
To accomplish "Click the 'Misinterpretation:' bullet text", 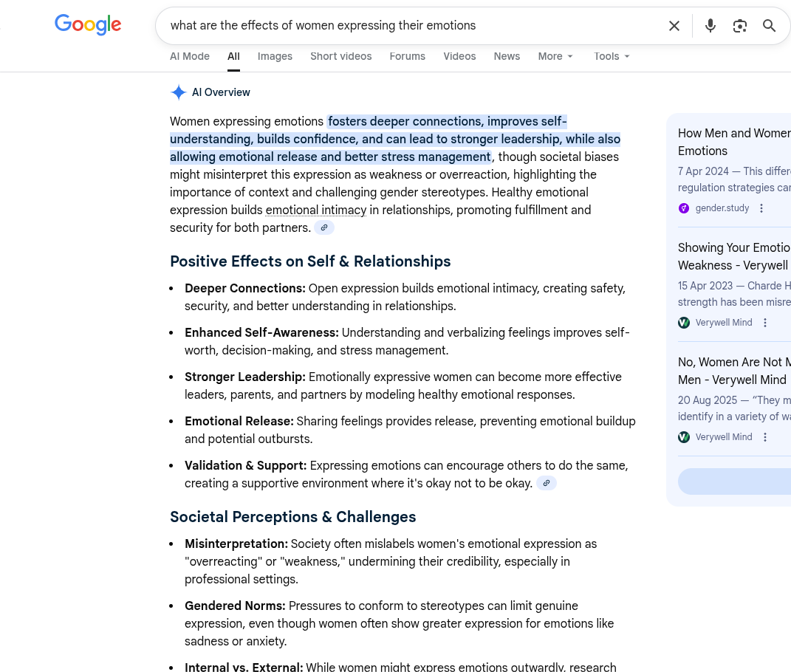I will click(236, 544).
